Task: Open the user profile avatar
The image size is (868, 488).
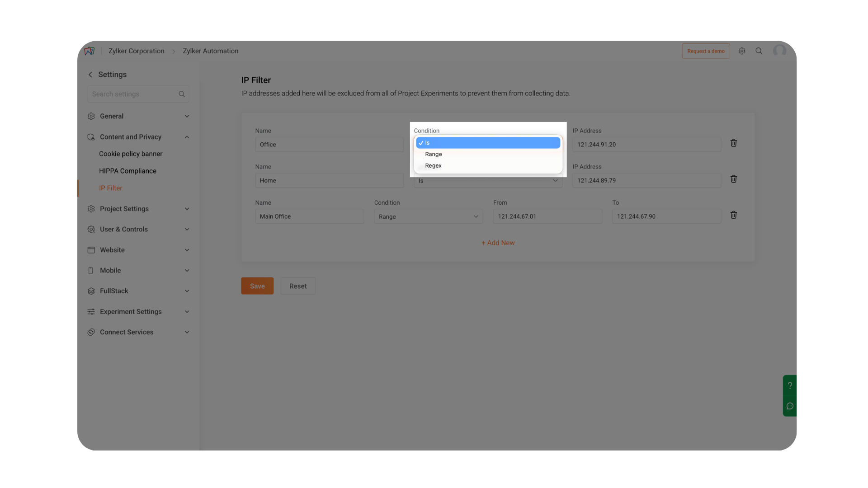Action: 779,51
